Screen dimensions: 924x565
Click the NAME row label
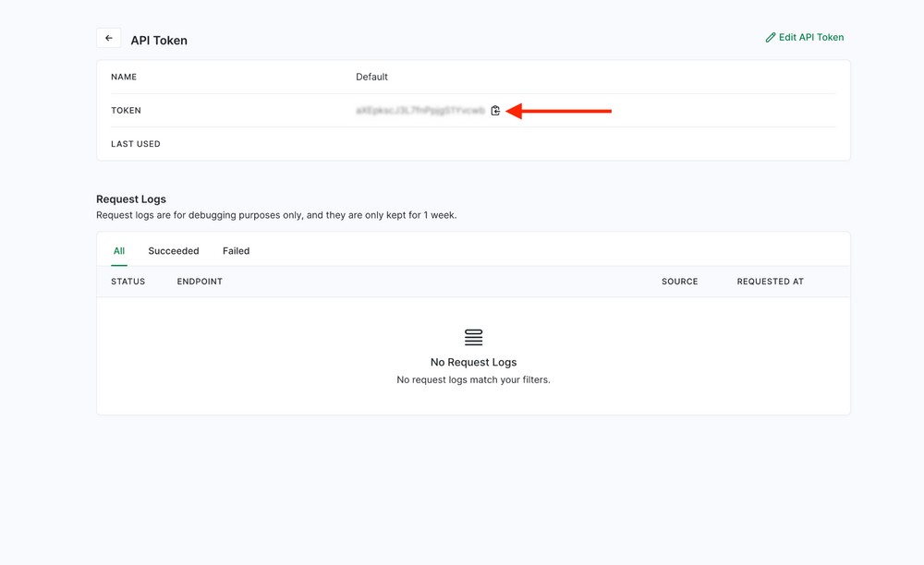click(x=125, y=77)
